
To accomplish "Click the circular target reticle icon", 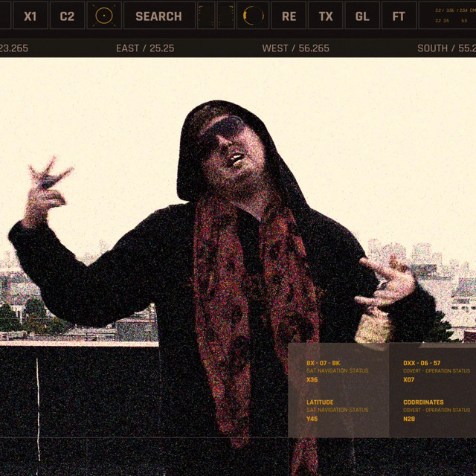I will 104,16.
